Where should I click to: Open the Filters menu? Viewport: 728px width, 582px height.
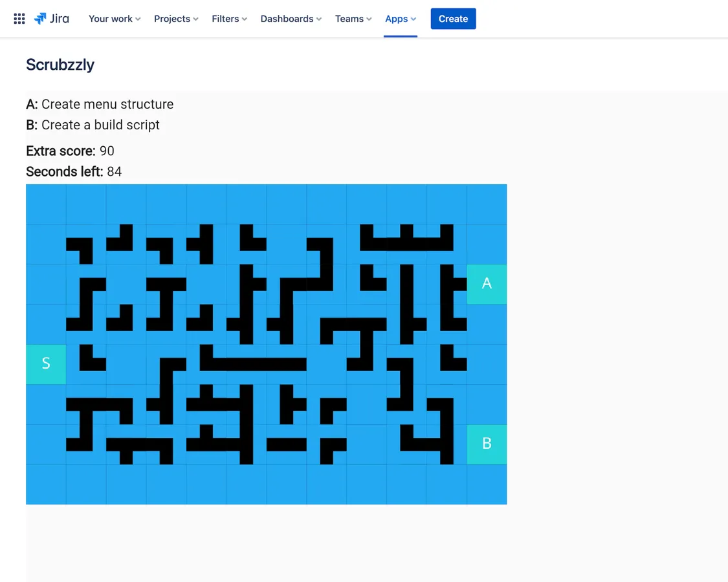tap(229, 19)
